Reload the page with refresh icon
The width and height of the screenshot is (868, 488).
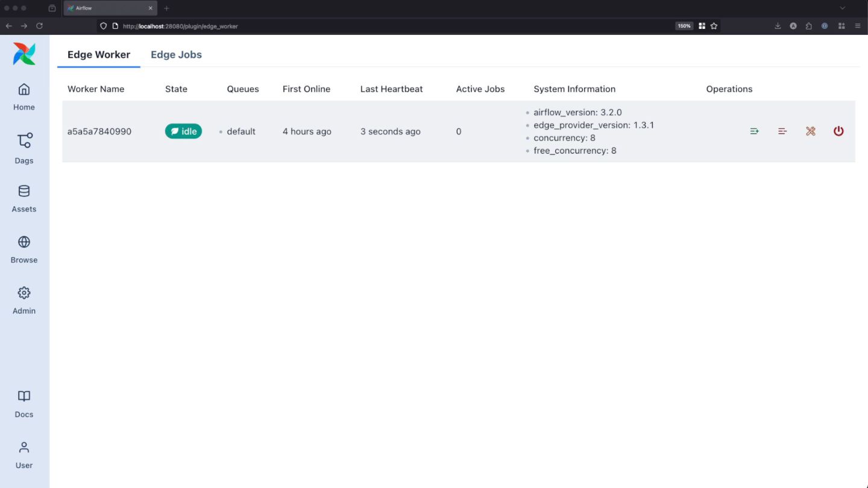pos(40,26)
